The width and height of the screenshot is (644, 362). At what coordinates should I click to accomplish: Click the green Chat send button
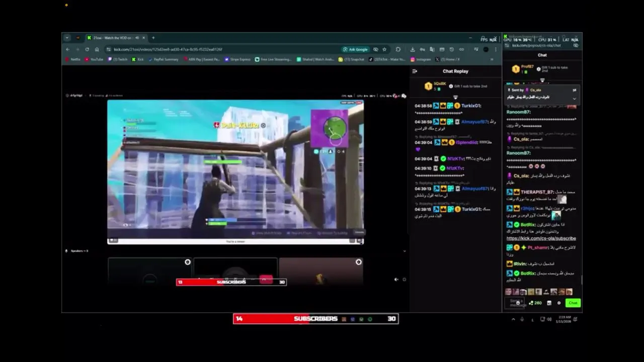[x=573, y=303]
